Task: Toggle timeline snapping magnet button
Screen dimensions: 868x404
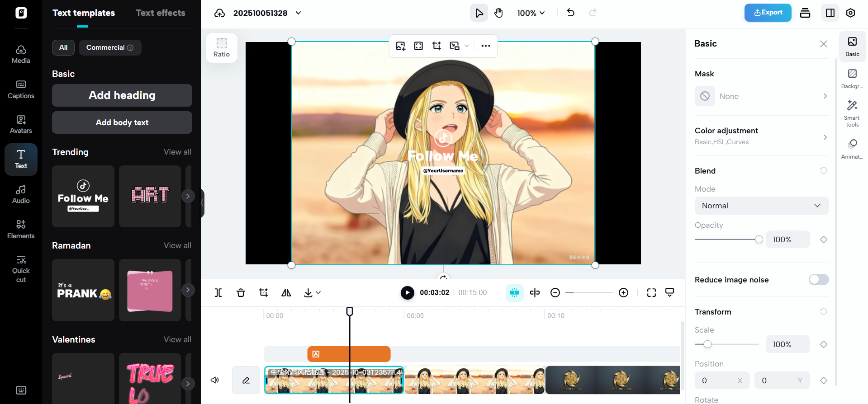Action: (514, 293)
